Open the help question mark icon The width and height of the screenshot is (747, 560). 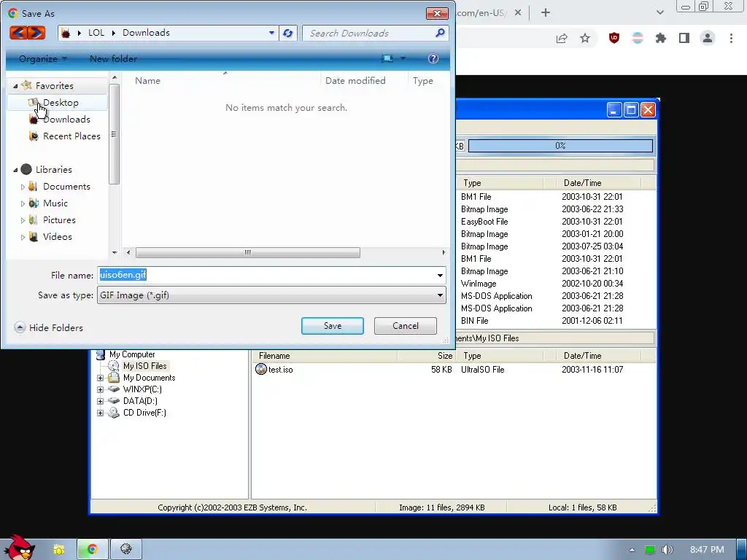click(433, 58)
